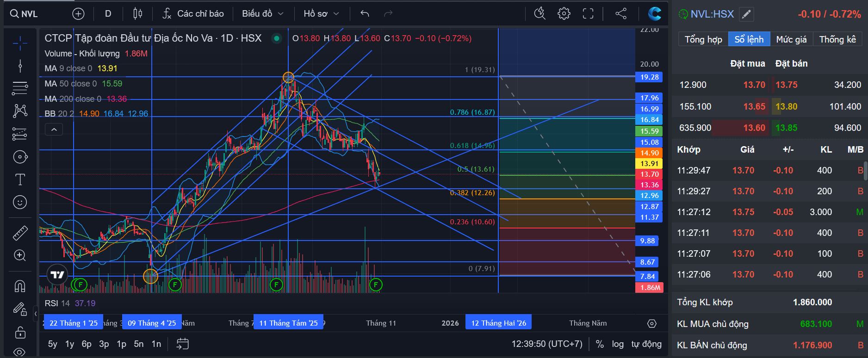The height and width of the screenshot is (358, 868).
Task: Open the candlestick chart type selector
Action: pos(137,14)
